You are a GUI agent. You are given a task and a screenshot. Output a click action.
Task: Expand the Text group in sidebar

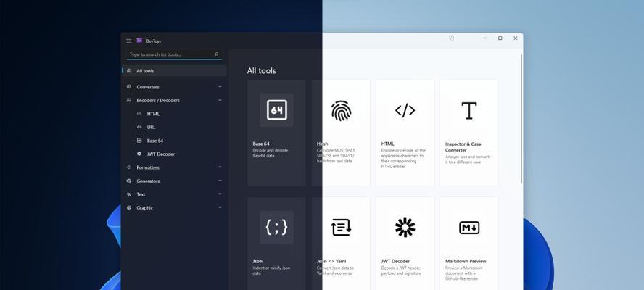[x=174, y=194]
